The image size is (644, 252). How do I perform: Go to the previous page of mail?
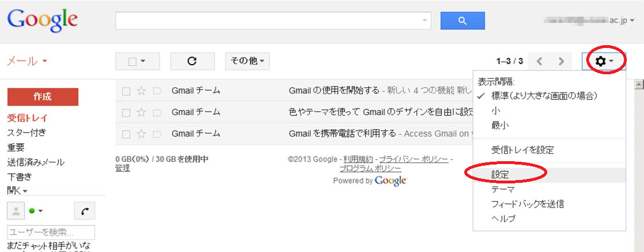(540, 62)
